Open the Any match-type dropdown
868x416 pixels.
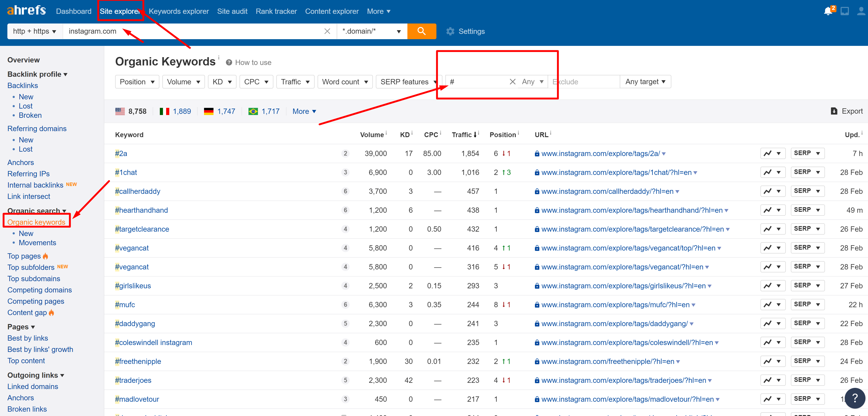click(x=532, y=82)
